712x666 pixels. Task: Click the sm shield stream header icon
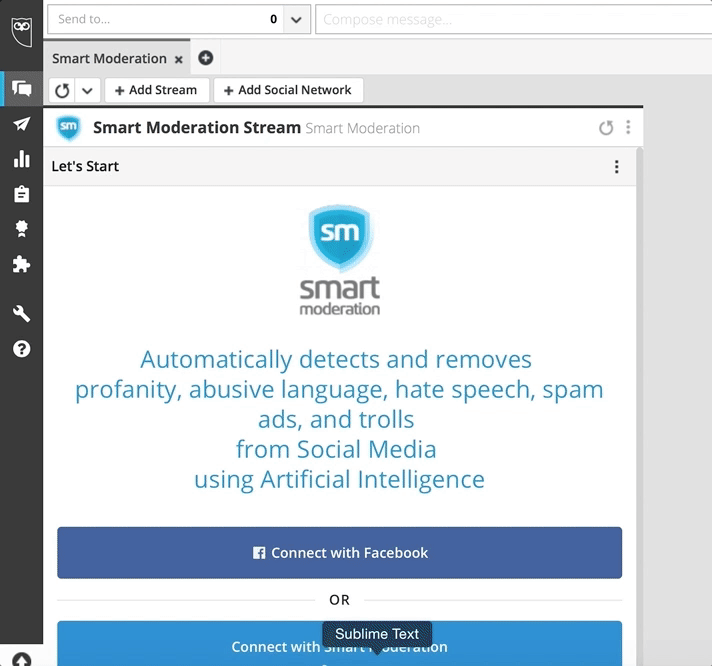(69, 128)
